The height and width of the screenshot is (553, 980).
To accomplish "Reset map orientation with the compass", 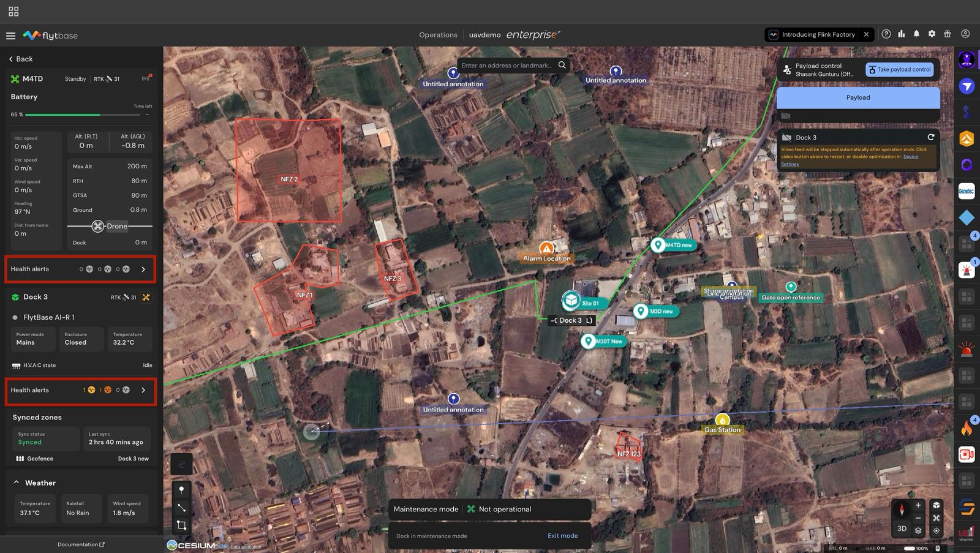I will (x=902, y=510).
